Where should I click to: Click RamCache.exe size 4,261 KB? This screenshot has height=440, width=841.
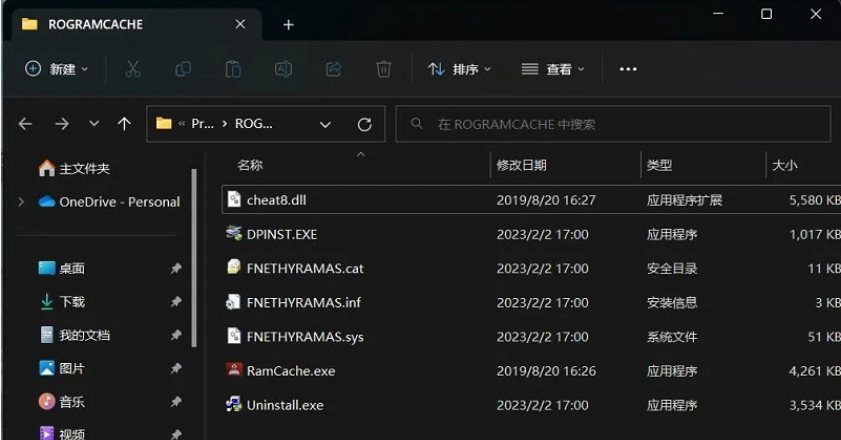coord(814,371)
